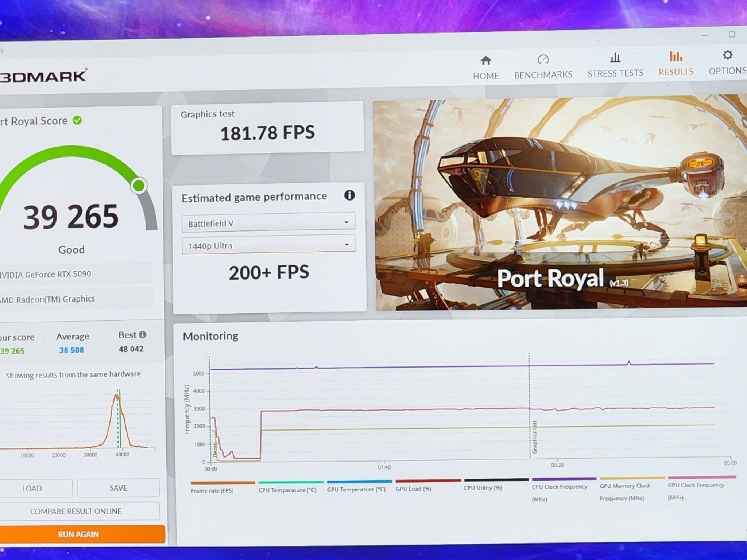The height and width of the screenshot is (560, 747).
Task: Open the Stress Tests chart icon
Action: point(615,58)
